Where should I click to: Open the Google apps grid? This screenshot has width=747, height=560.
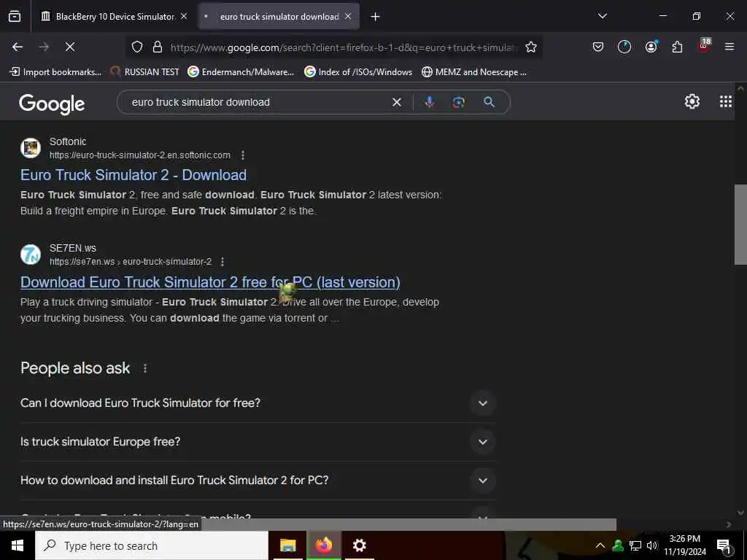pos(726,101)
